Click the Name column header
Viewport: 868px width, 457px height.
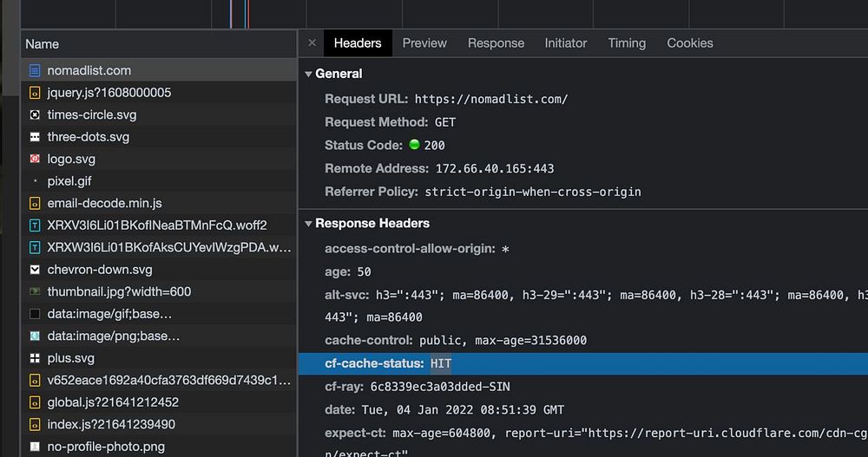coord(43,43)
